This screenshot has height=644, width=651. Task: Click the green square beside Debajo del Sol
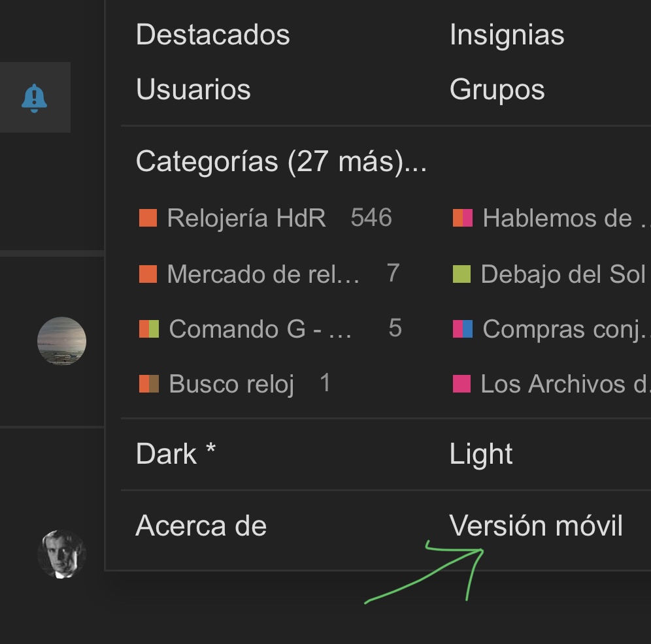(x=461, y=274)
